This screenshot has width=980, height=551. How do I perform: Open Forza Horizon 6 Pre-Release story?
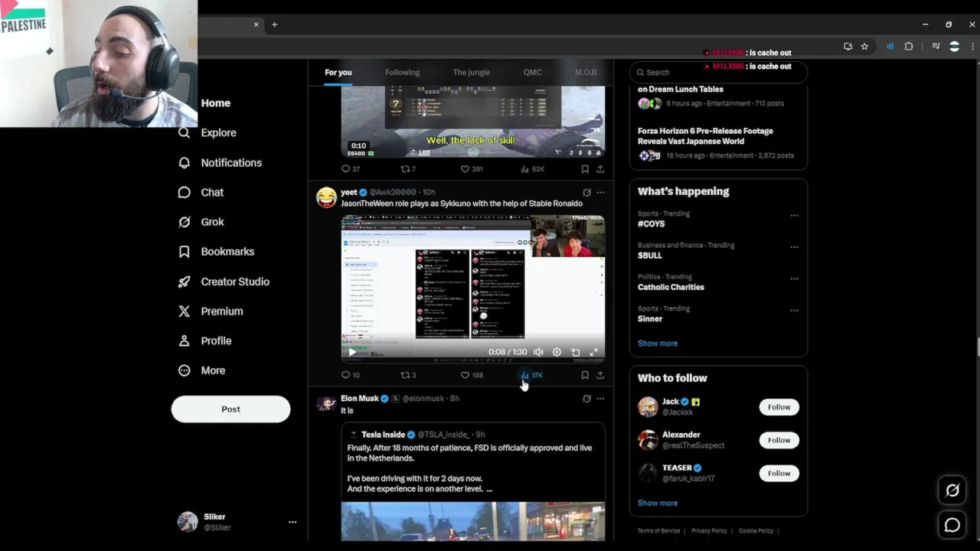click(x=718, y=143)
